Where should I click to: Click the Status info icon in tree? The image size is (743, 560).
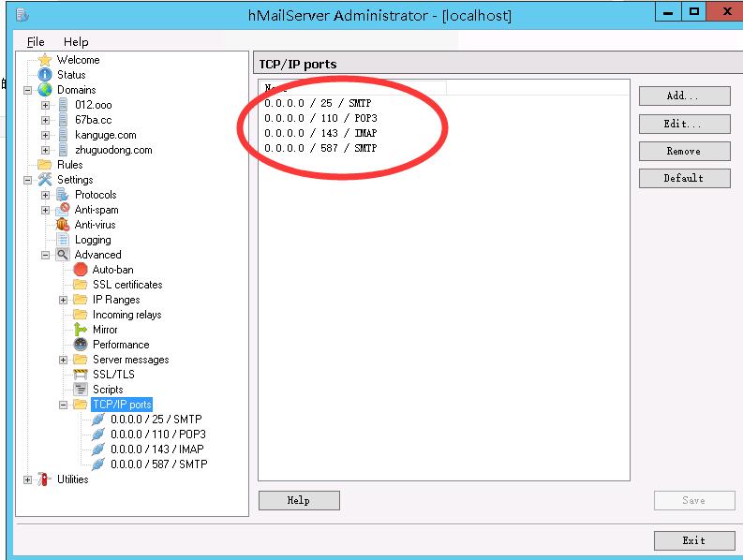[44, 75]
